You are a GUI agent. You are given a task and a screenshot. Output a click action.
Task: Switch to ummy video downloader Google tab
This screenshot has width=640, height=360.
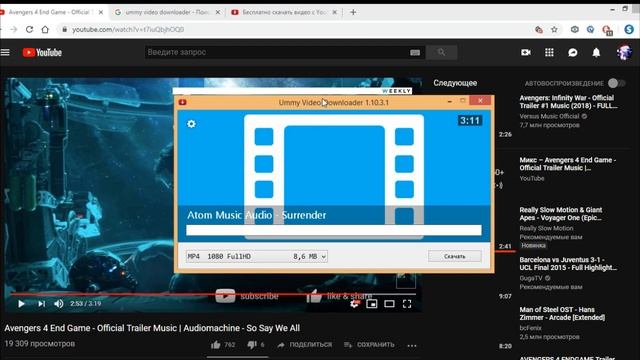tap(167, 12)
